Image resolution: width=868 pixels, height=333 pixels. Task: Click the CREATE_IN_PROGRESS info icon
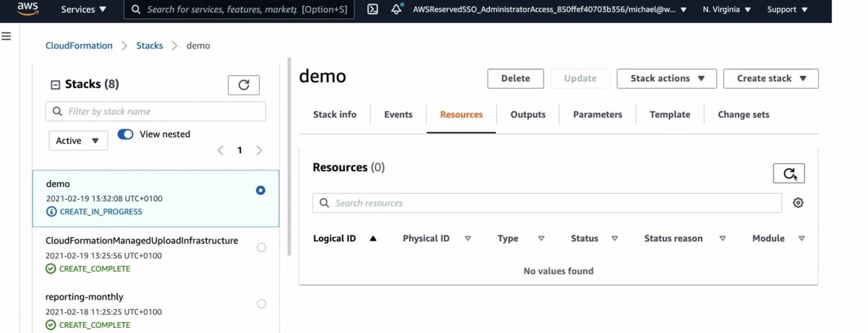[x=51, y=212]
